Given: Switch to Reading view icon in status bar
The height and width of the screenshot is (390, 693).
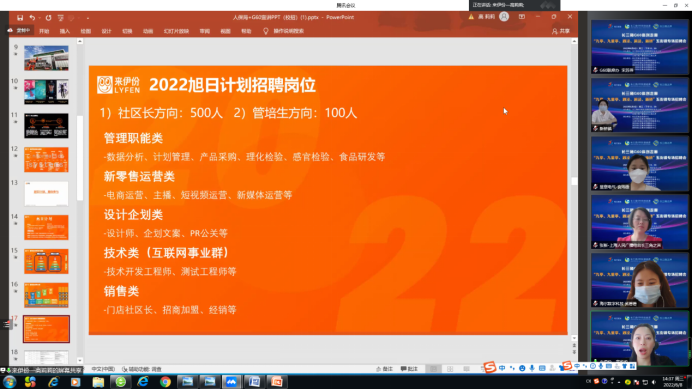Looking at the screenshot, I should pos(466,369).
